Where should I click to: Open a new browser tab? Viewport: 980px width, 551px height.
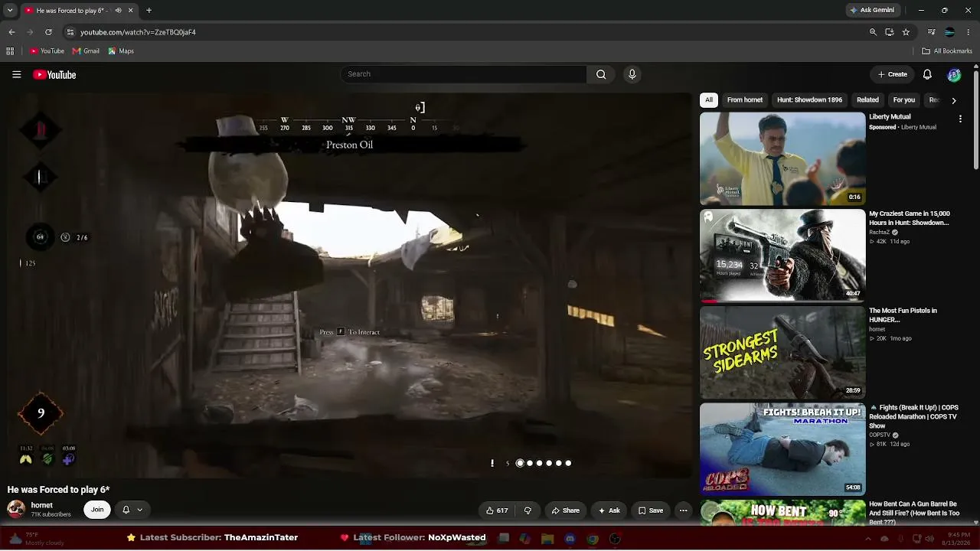tap(149, 10)
